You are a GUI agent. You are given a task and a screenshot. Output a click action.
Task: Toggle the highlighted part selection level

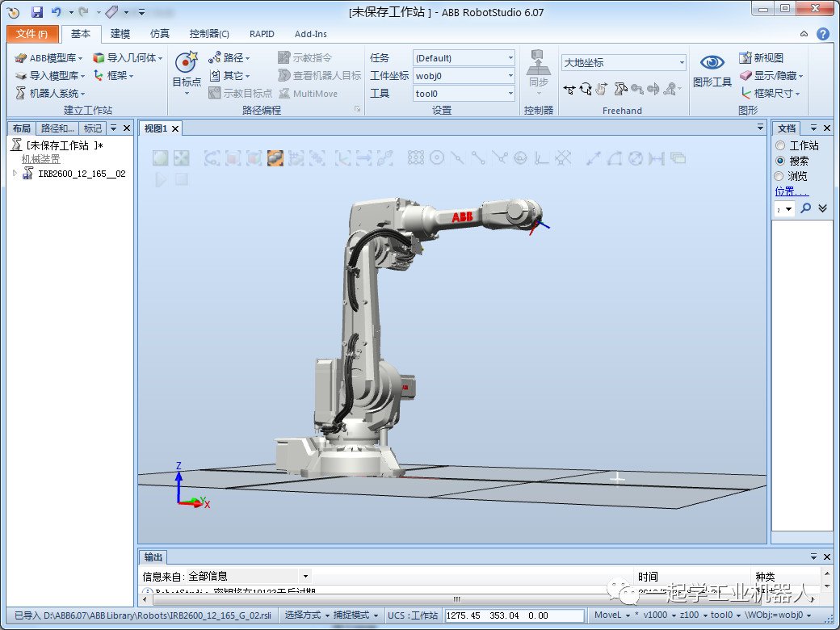275,158
